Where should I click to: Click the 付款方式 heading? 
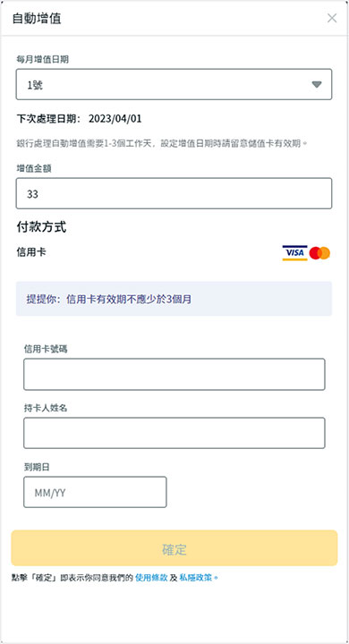[x=41, y=226]
